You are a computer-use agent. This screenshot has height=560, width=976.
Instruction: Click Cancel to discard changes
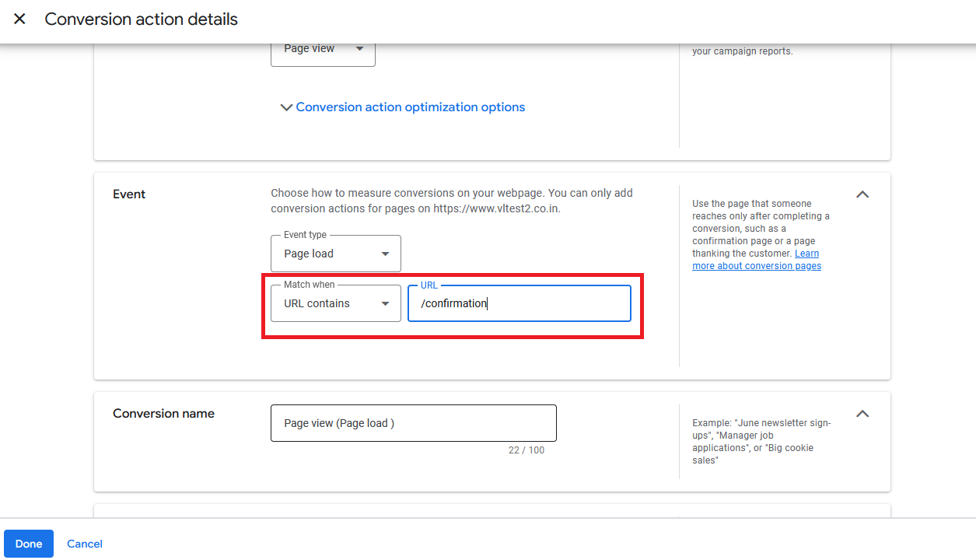point(85,544)
